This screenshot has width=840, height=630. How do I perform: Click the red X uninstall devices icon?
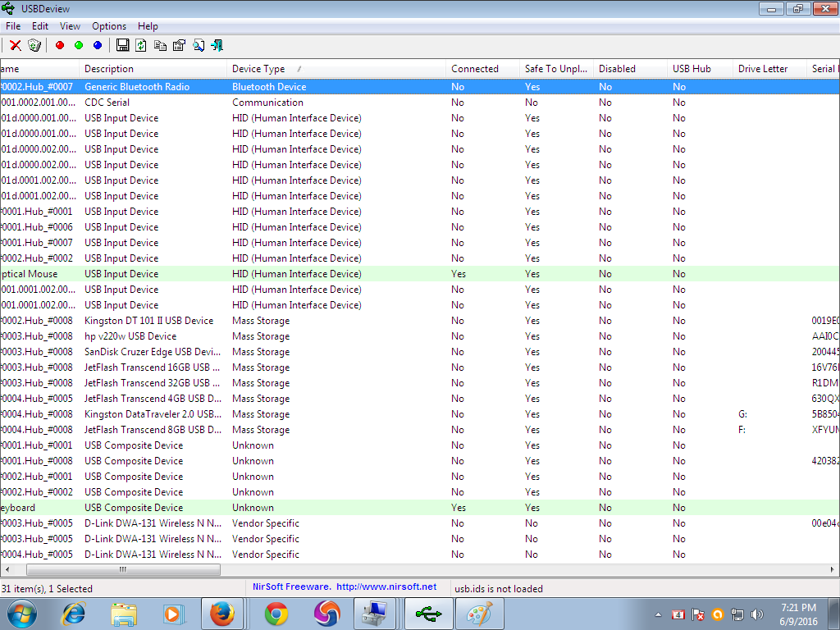[x=16, y=46]
